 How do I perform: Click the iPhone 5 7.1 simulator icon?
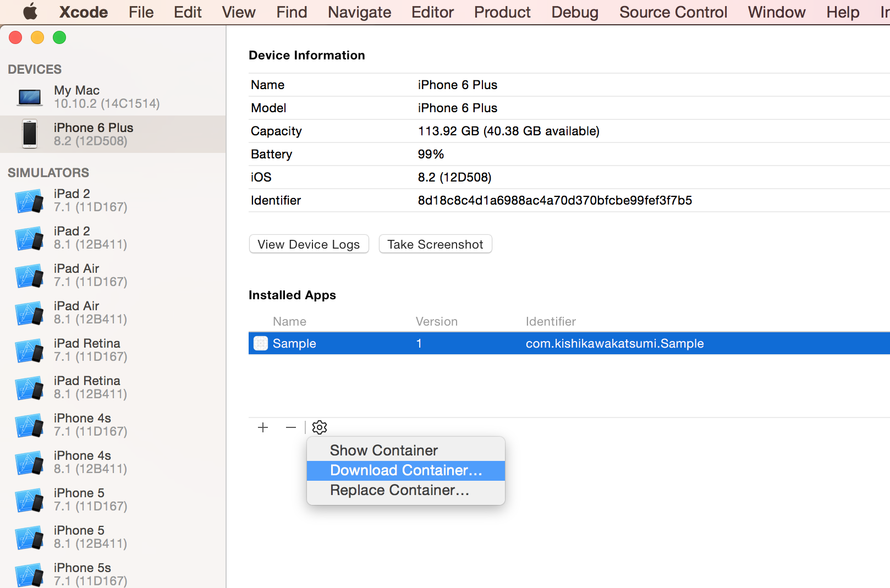[x=30, y=500]
